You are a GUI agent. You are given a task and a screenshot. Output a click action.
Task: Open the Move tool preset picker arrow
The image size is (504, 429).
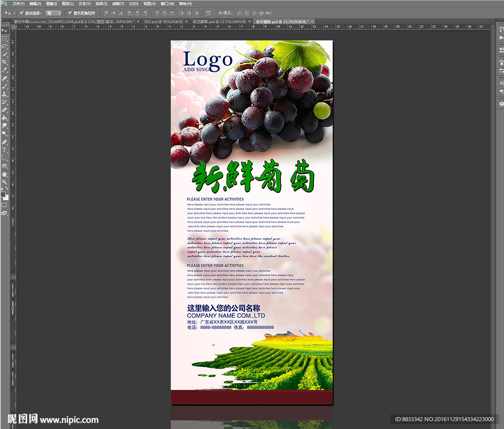tap(14, 13)
